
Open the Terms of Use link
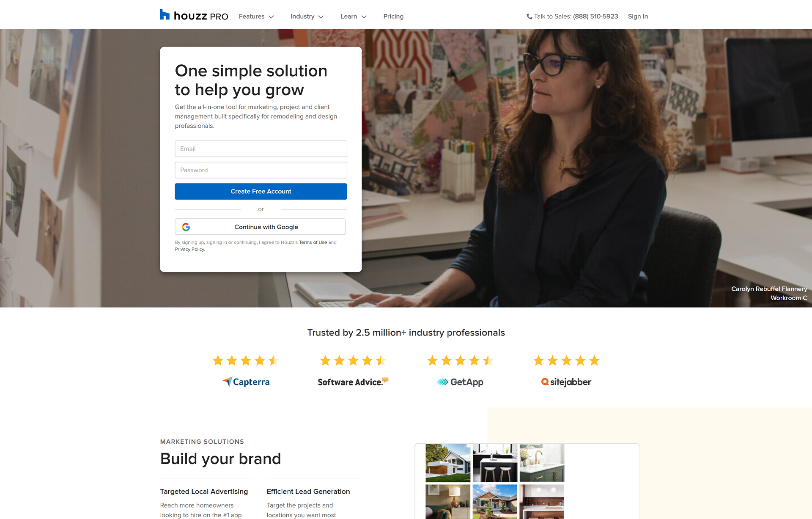click(313, 242)
